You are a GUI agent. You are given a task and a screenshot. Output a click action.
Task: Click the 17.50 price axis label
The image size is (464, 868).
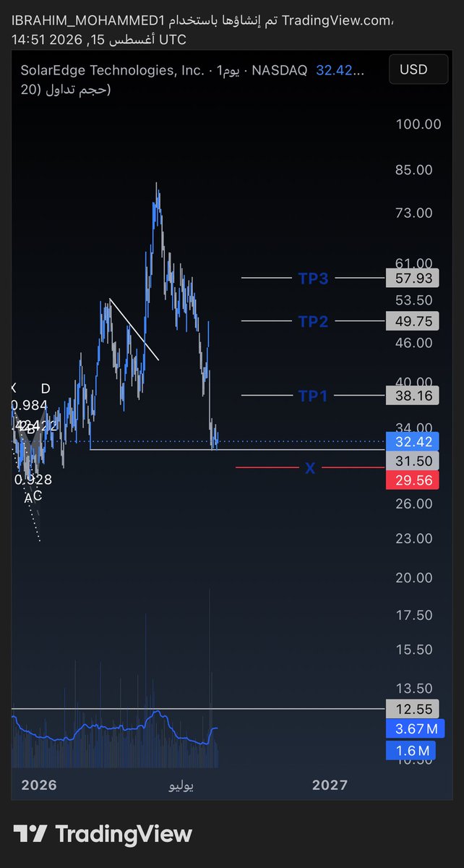tap(414, 615)
